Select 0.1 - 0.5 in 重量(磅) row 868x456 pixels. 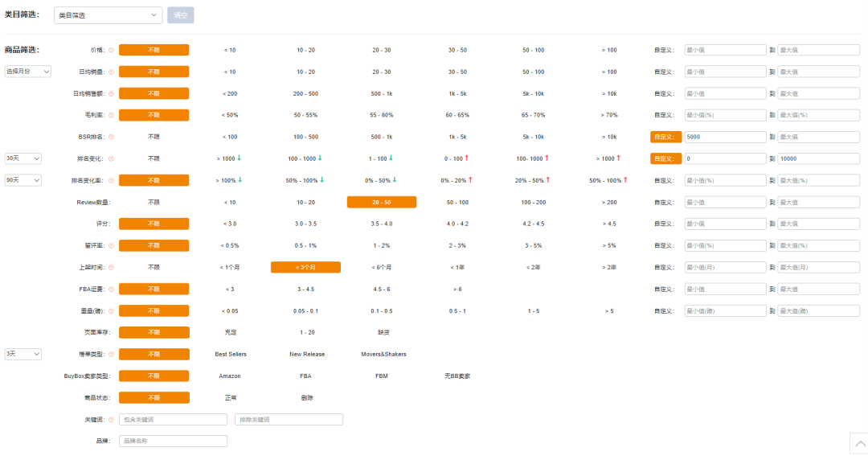tap(382, 310)
